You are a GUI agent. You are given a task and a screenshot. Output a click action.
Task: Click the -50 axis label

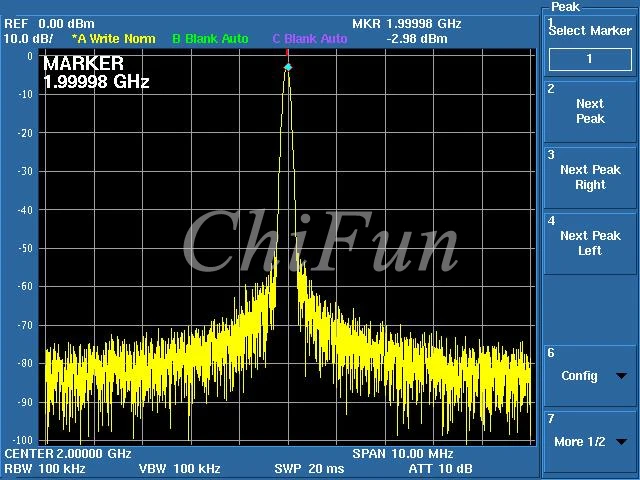click(x=24, y=248)
